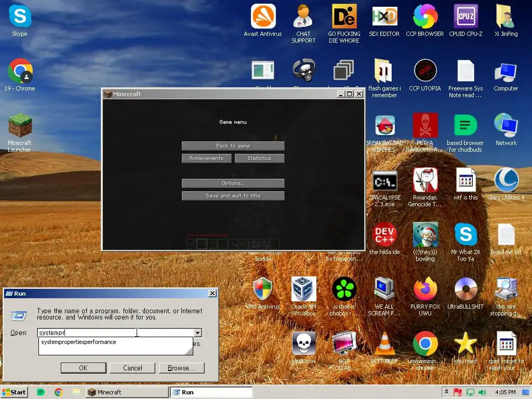Open the pirat.exe skull icon

pos(303,348)
